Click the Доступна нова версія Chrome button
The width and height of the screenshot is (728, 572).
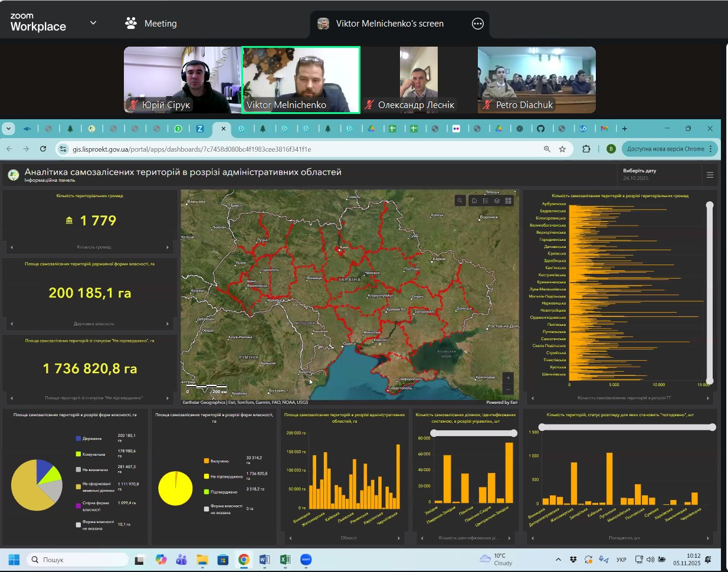[665, 149]
